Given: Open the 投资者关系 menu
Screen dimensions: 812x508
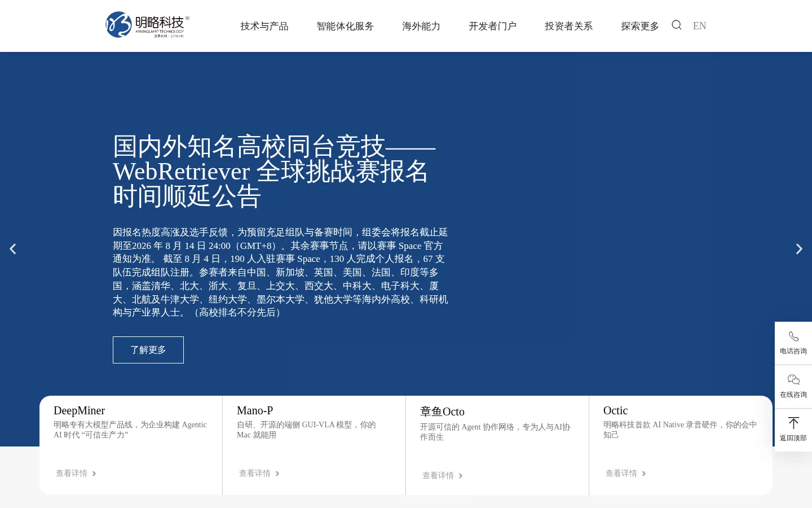Looking at the screenshot, I should [x=569, y=26].
